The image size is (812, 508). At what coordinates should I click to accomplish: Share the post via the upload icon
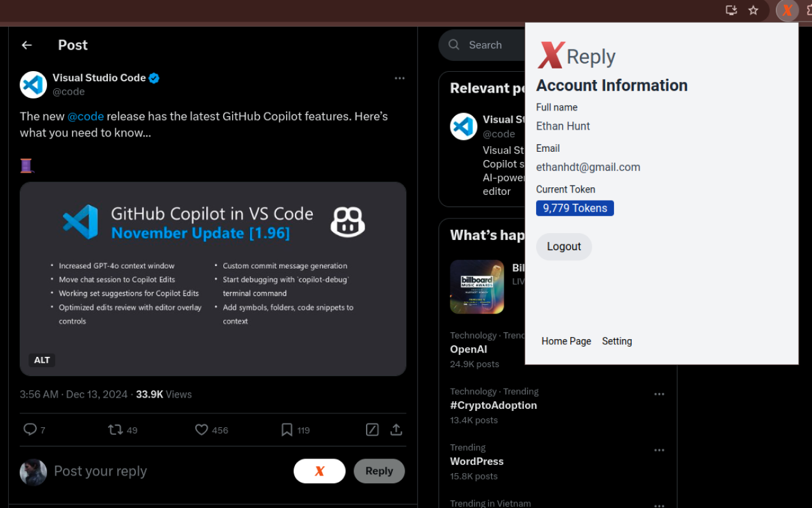pyautogui.click(x=396, y=430)
